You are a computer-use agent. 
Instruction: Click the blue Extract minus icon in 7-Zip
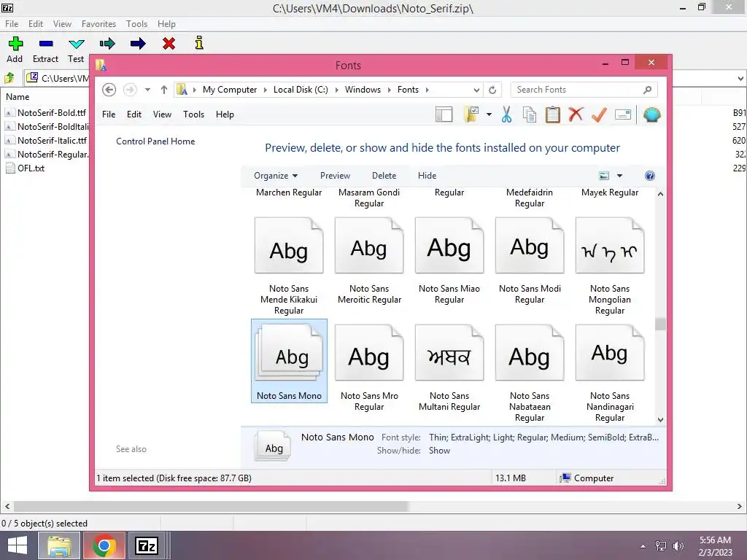point(46,44)
